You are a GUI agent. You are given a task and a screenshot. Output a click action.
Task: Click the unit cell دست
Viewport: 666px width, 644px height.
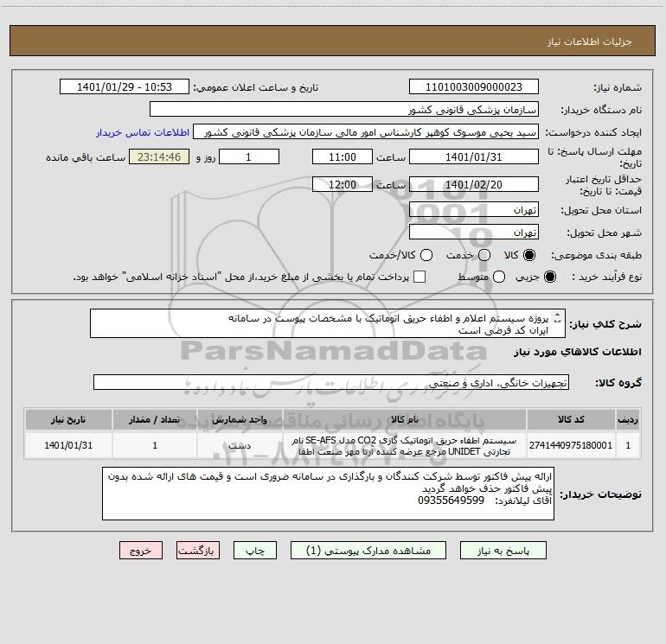(x=240, y=445)
